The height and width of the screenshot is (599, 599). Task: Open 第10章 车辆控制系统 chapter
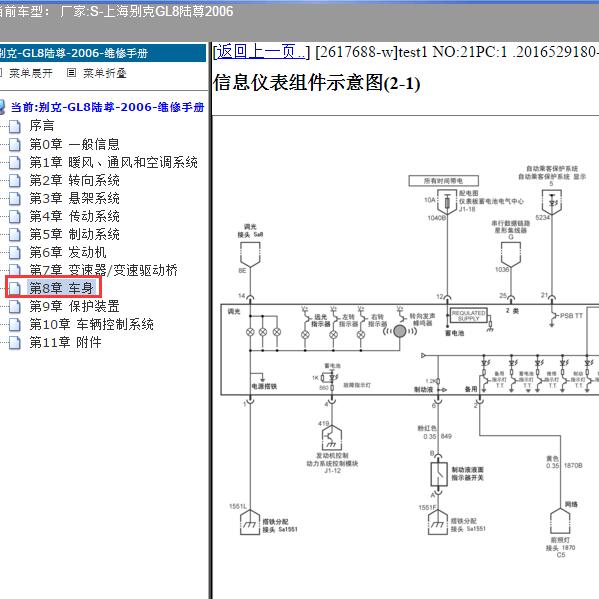pos(92,324)
